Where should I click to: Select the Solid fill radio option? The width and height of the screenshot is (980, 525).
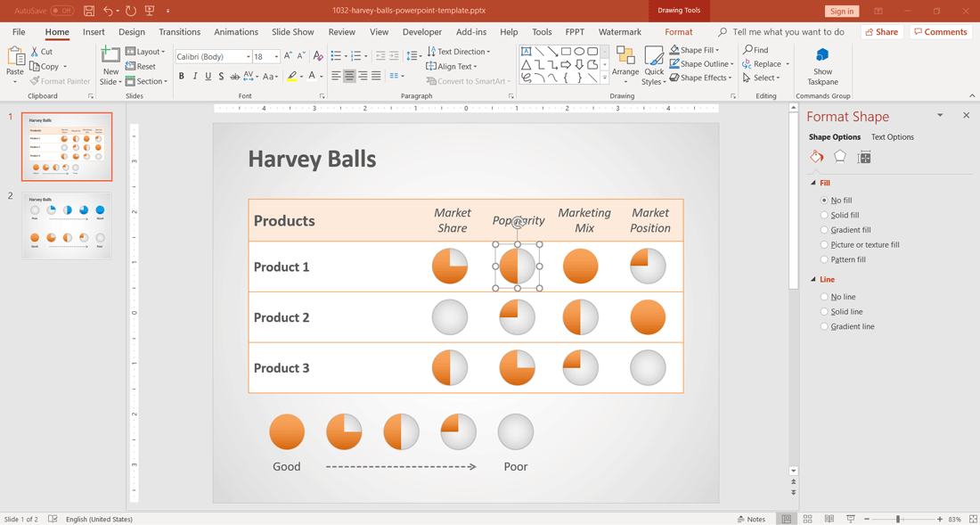824,215
